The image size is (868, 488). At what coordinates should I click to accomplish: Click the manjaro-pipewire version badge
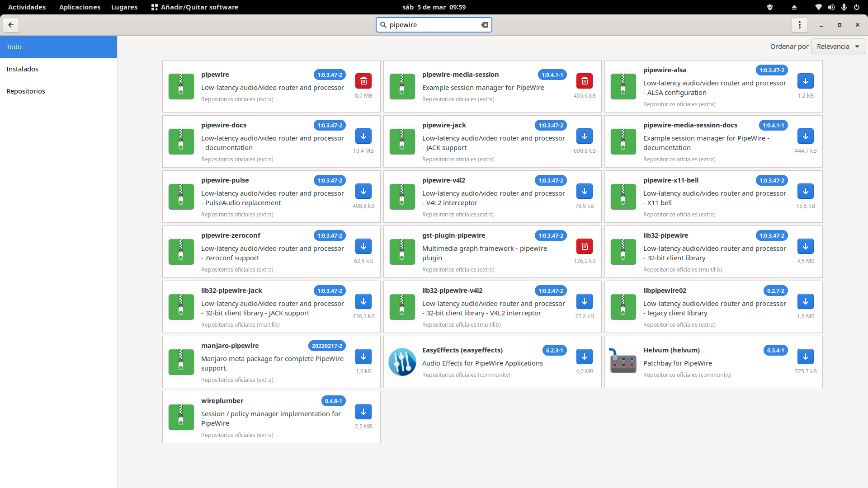(327, 346)
